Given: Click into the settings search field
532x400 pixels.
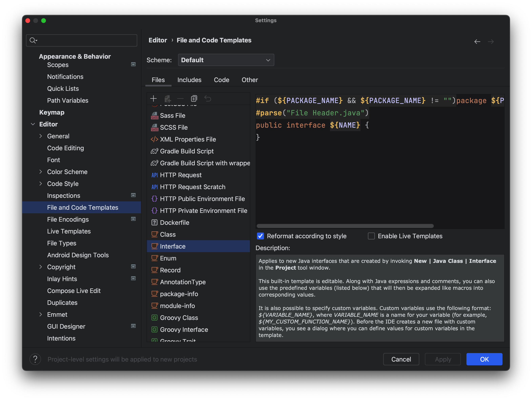Looking at the screenshot, I should point(82,40).
